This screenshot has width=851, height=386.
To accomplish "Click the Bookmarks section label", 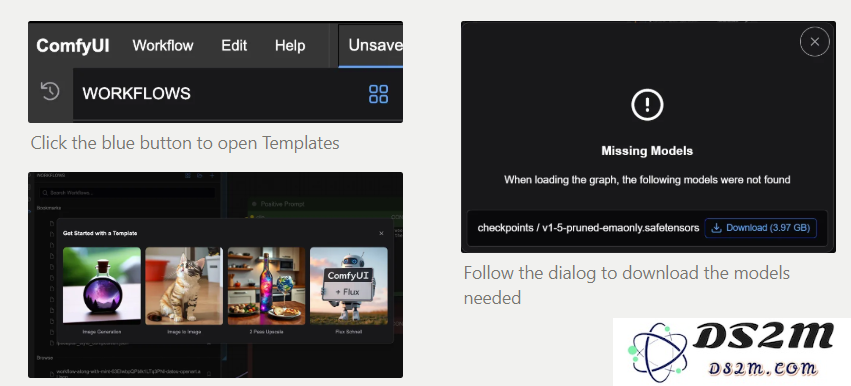I will (49, 208).
